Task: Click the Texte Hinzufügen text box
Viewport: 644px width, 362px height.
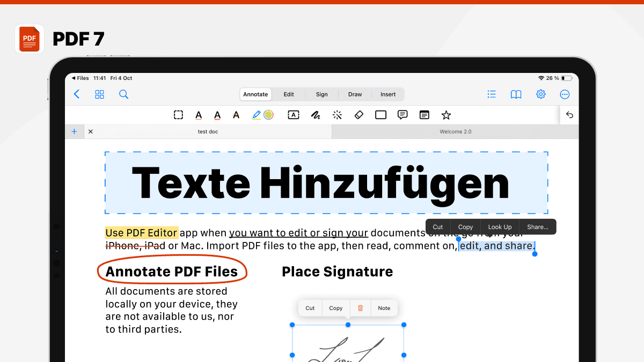Action: point(326,183)
